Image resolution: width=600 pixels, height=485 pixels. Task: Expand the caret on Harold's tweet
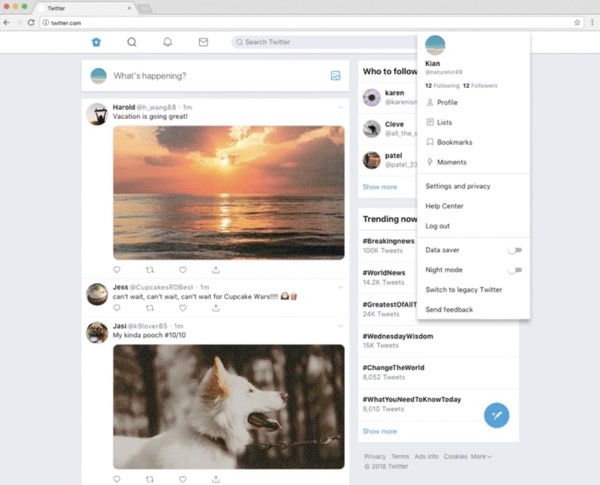click(x=341, y=108)
